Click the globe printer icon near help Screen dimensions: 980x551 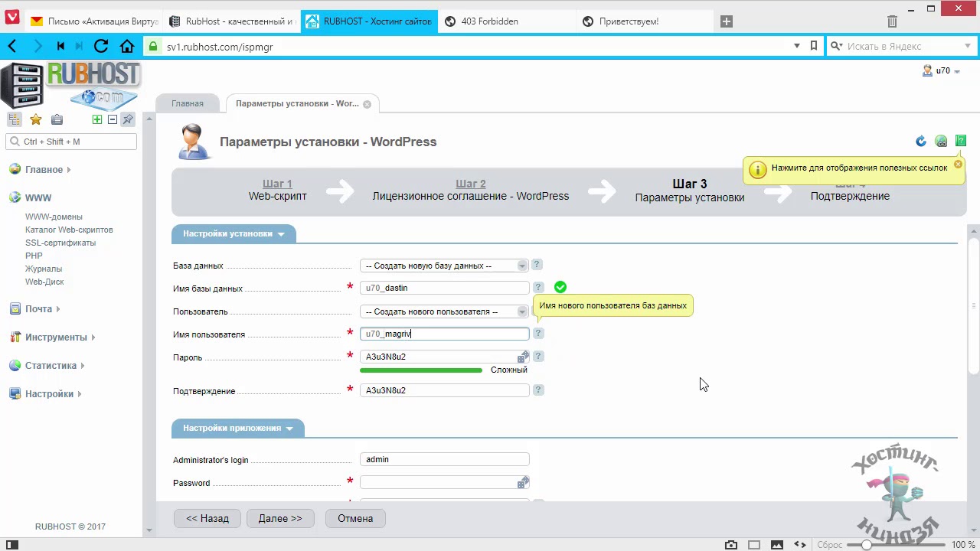pyautogui.click(x=941, y=141)
